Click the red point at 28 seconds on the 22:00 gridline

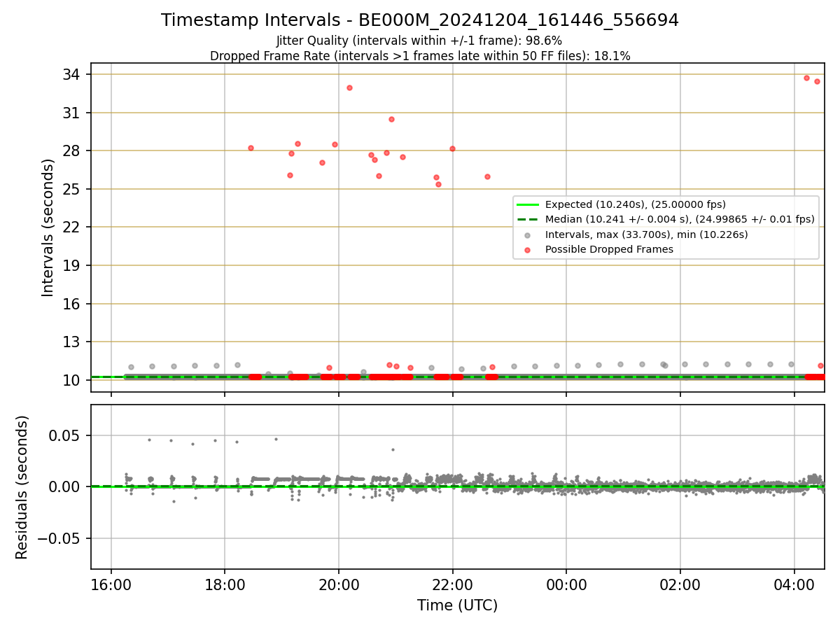pyautogui.click(x=452, y=148)
